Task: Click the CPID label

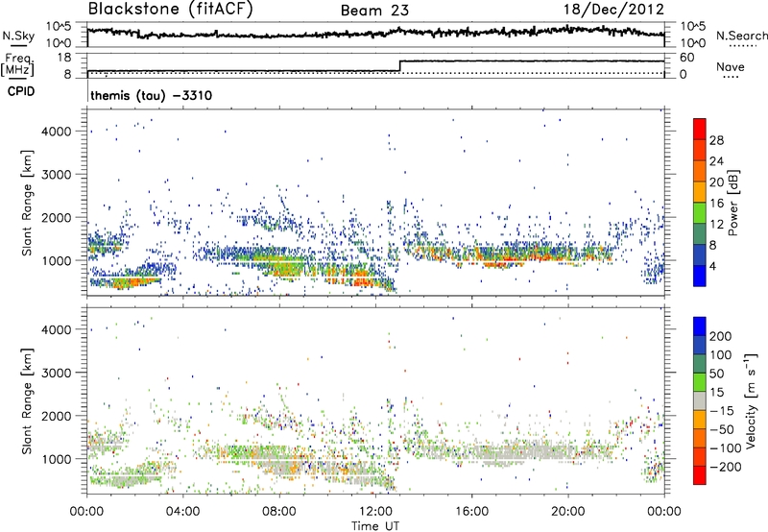Action: [21, 91]
